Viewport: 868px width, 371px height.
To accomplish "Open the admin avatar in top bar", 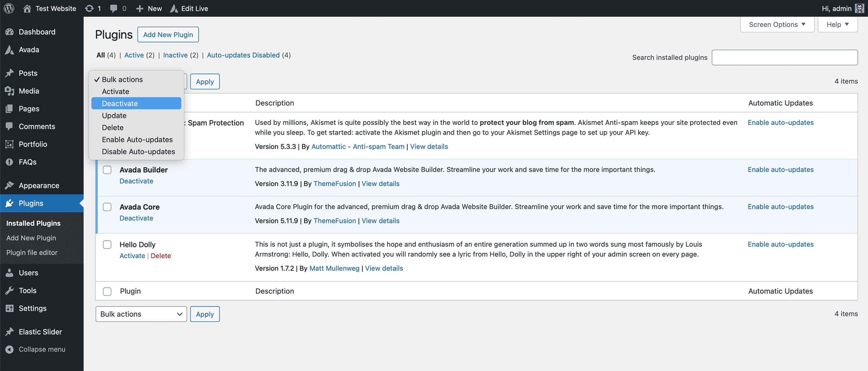I will [859, 8].
